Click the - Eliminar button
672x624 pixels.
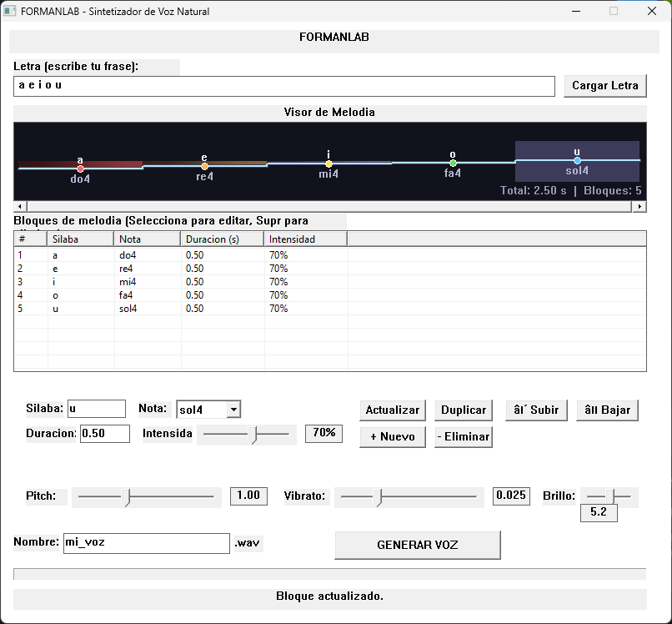tap(464, 437)
